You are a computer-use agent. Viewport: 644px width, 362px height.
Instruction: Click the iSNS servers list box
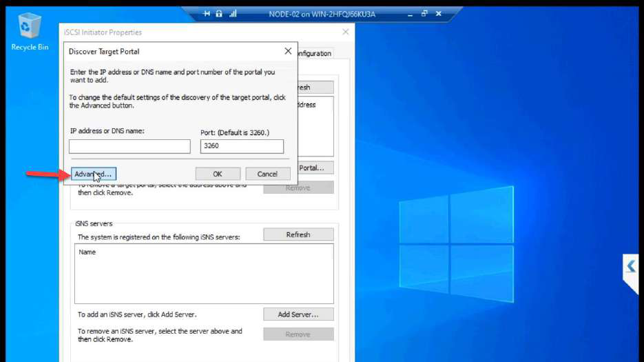[x=204, y=274]
